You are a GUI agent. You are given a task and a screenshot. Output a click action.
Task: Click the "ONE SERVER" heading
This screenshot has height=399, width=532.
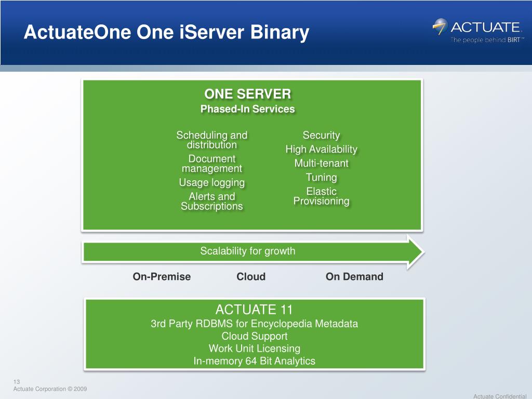point(248,94)
